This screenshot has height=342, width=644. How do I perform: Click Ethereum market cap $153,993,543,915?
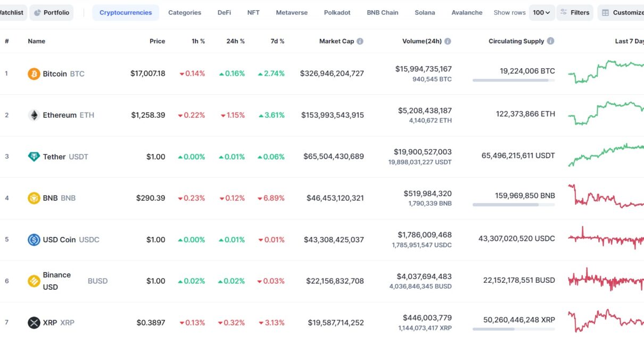[333, 115]
